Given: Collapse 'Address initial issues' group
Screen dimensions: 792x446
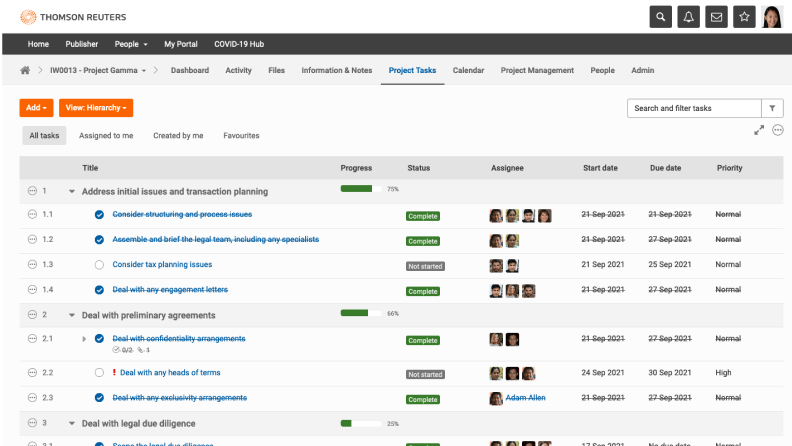Looking at the screenshot, I should 72,191.
